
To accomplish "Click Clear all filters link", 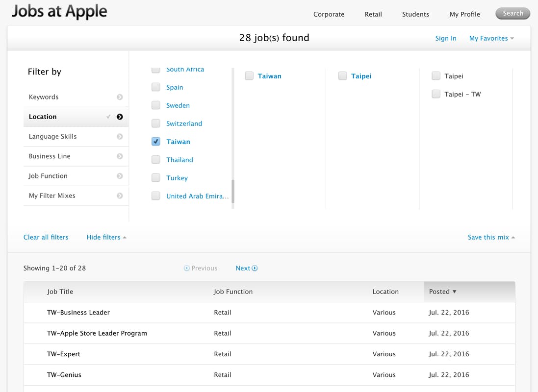I will tap(46, 237).
